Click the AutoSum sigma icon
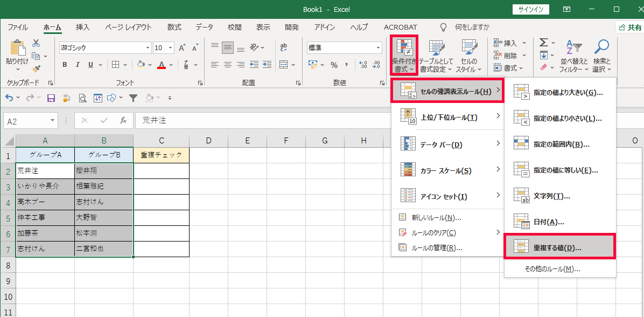The height and width of the screenshot is (317, 644). click(543, 43)
